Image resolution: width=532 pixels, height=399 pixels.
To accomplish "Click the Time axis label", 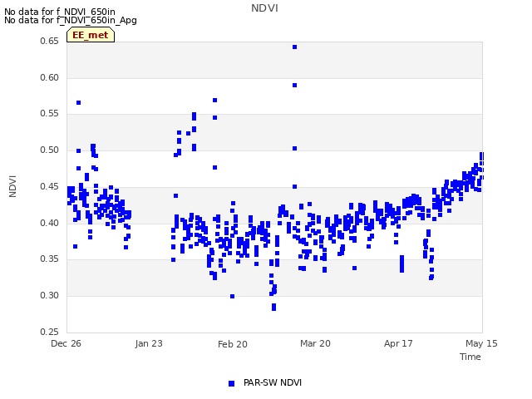I will click(470, 357).
